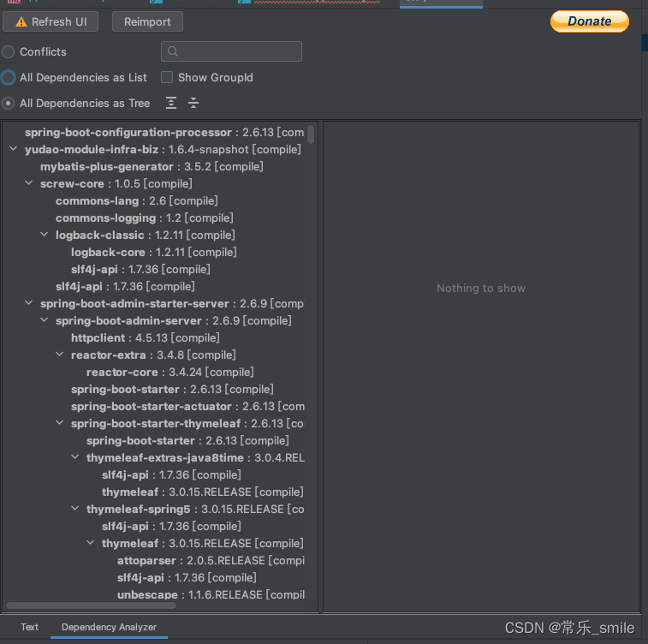Select spring-boot-configuration-processor row
Image resolution: width=648 pixels, height=644 pixels.
point(164,132)
